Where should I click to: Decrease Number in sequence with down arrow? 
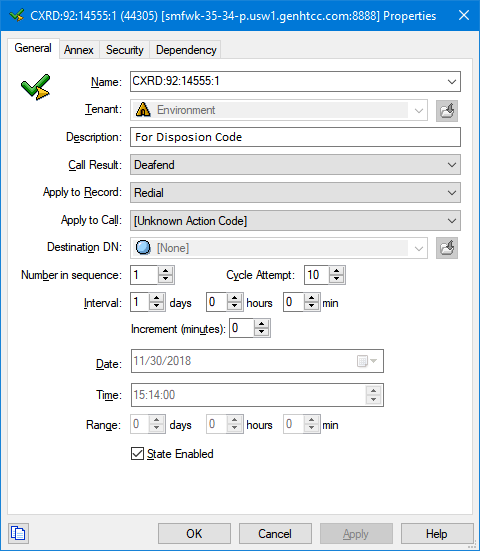click(x=166, y=279)
